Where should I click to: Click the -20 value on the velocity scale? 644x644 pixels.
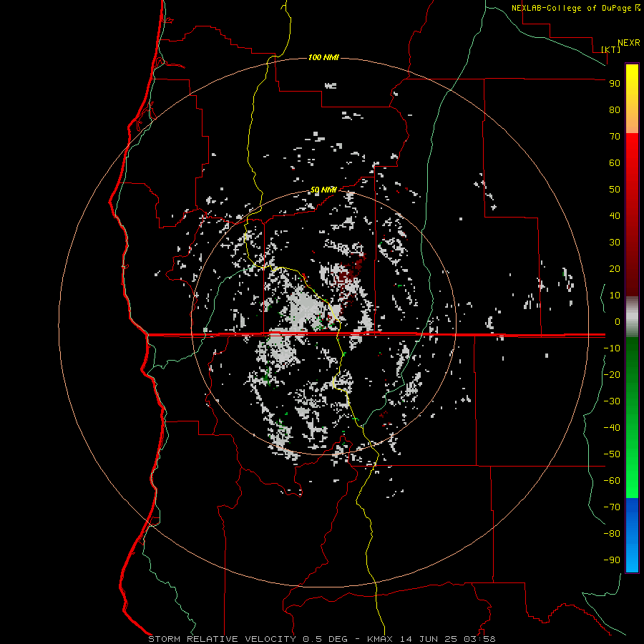point(612,375)
